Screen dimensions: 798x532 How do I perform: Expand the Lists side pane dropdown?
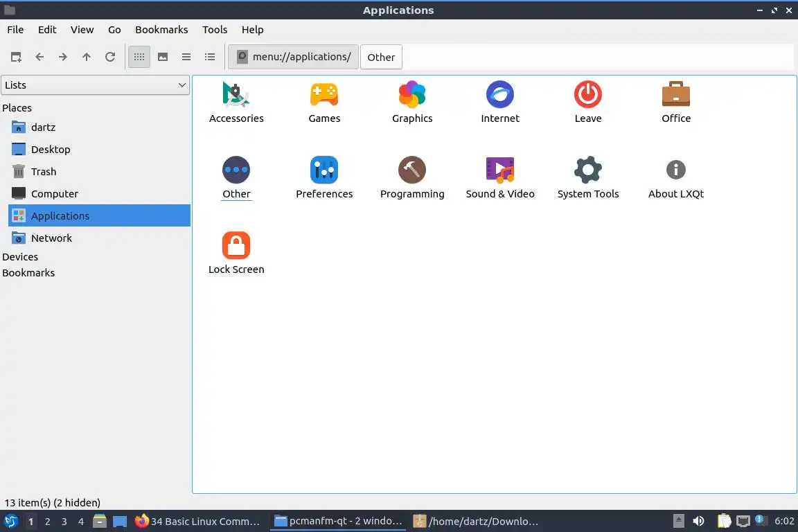(x=95, y=85)
